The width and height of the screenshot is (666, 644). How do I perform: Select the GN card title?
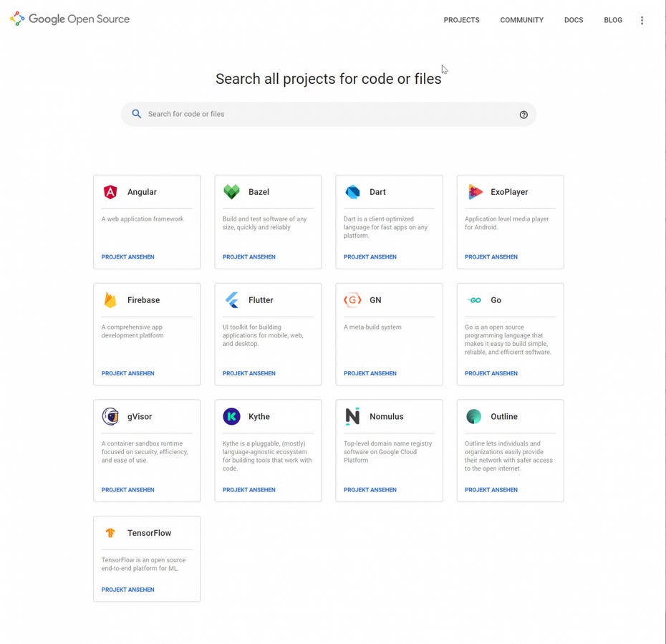click(x=375, y=300)
